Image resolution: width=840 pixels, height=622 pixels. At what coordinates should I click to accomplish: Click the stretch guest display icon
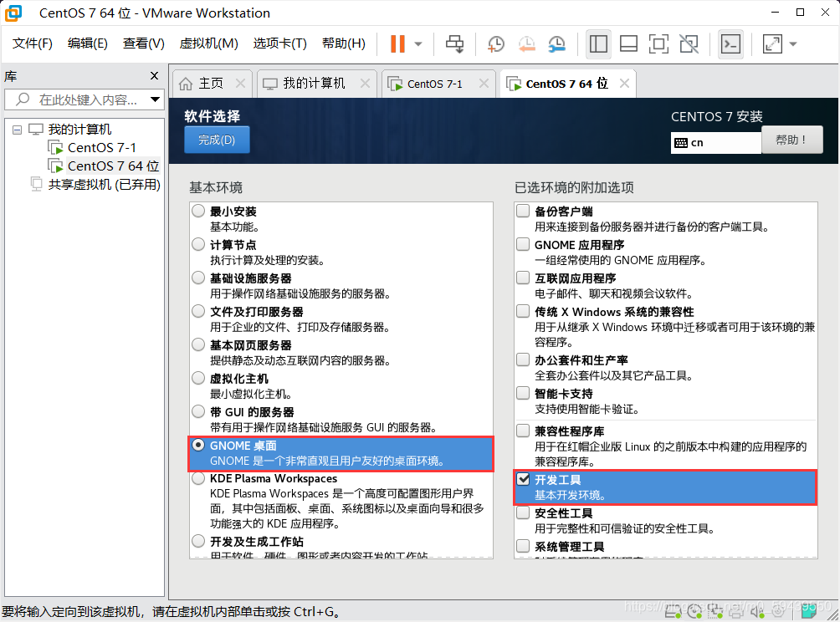pyautogui.click(x=772, y=44)
